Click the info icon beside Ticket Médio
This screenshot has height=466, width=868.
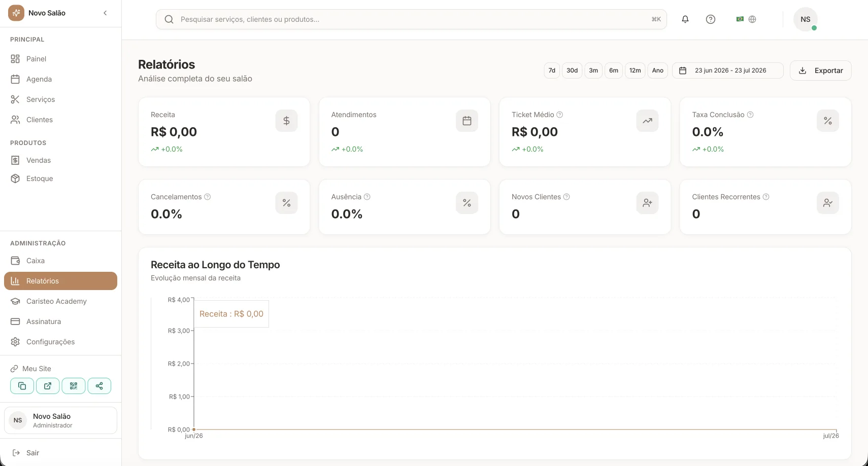560,115
